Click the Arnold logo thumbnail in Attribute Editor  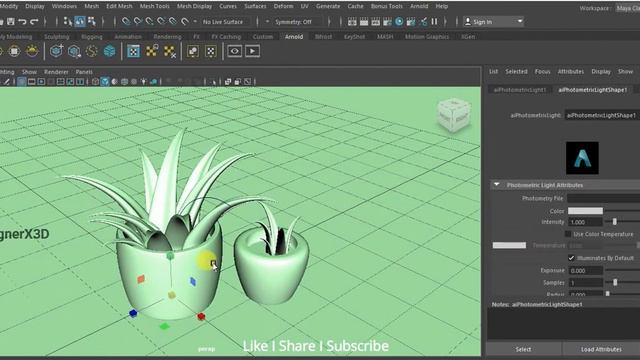[582, 158]
